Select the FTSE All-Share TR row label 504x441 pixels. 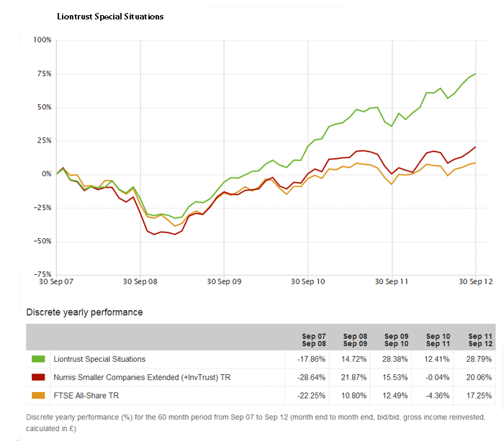click(86, 396)
